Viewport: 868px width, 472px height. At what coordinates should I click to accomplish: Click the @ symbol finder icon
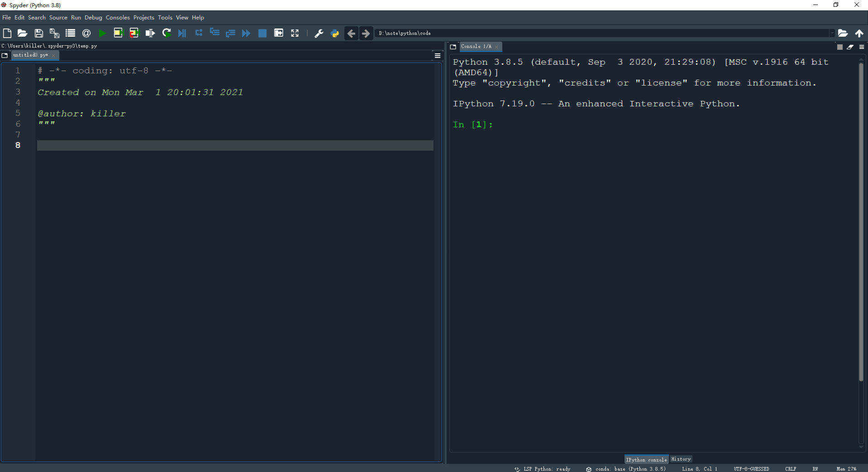pyautogui.click(x=86, y=33)
